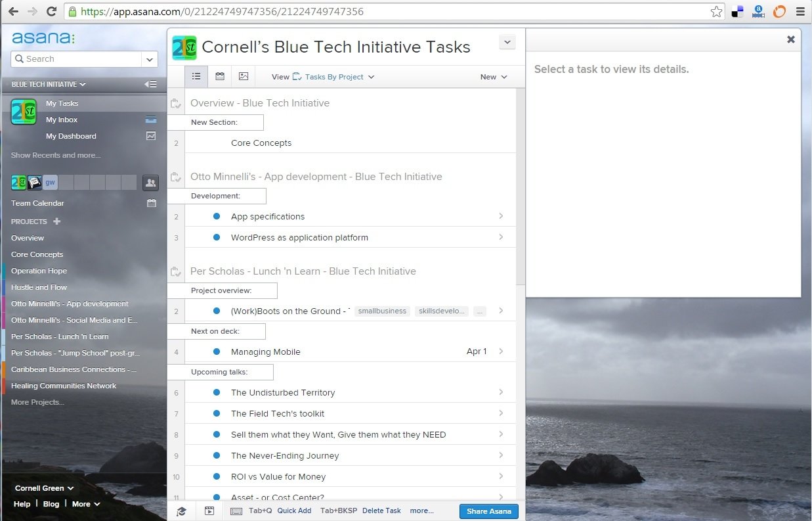The width and height of the screenshot is (812, 521).
Task: Open the New dropdown menu
Action: coord(494,77)
